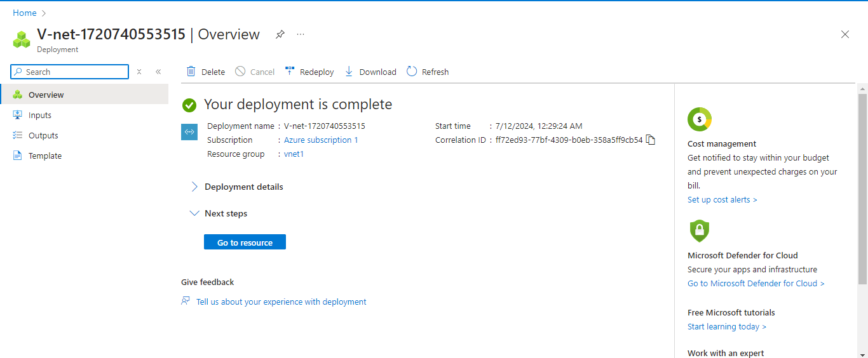This screenshot has width=868, height=358.
Task: Click the deployment cubes icon in the header
Action: click(22, 39)
